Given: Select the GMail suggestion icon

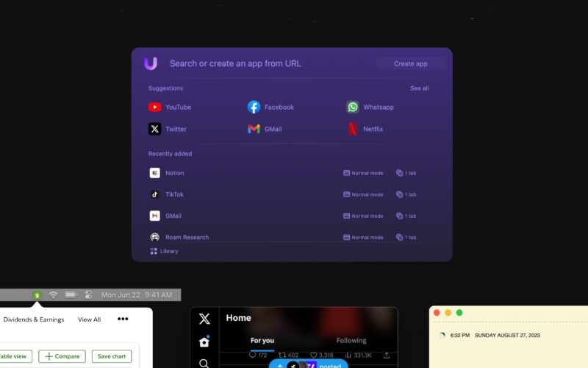Looking at the screenshot, I should point(254,129).
